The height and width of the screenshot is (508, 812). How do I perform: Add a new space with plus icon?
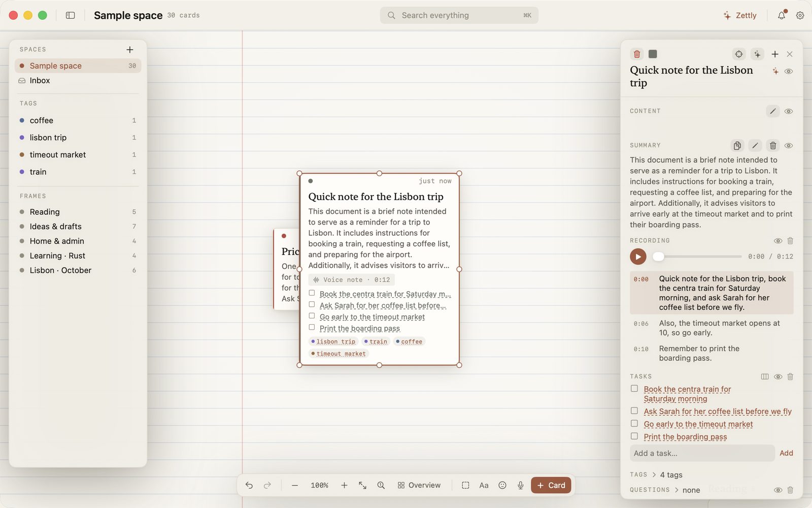point(130,49)
